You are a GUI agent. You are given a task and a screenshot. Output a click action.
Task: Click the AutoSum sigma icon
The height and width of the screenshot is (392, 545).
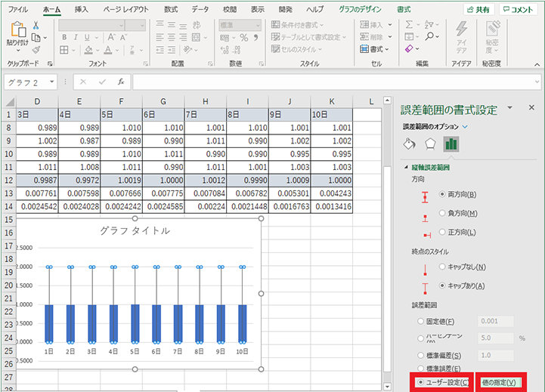coord(409,25)
